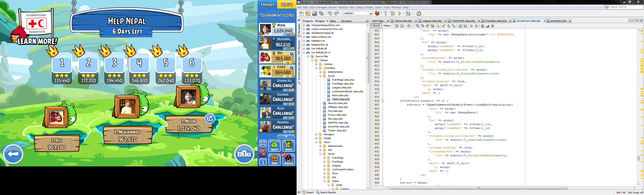Click the leaderboard podium button in game

tap(244, 154)
